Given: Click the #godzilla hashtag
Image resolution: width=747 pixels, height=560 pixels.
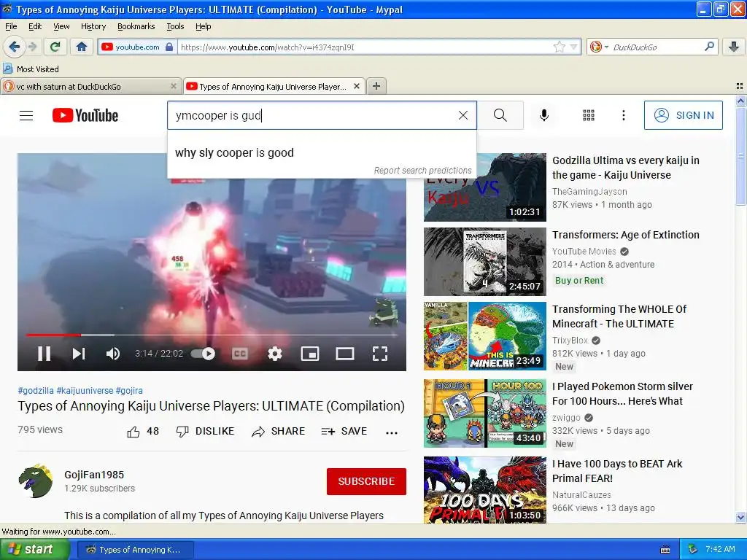Looking at the screenshot, I should click(36, 391).
